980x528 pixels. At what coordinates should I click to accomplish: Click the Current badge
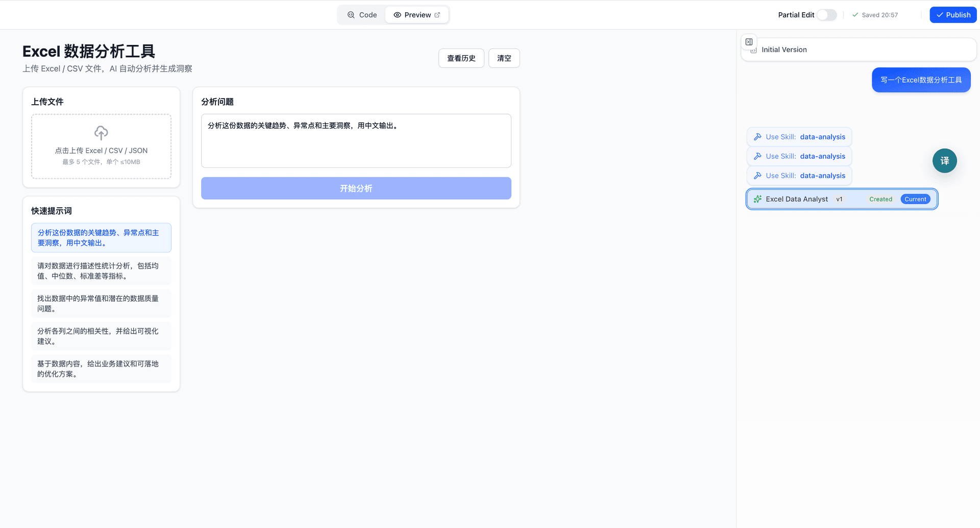915,199
